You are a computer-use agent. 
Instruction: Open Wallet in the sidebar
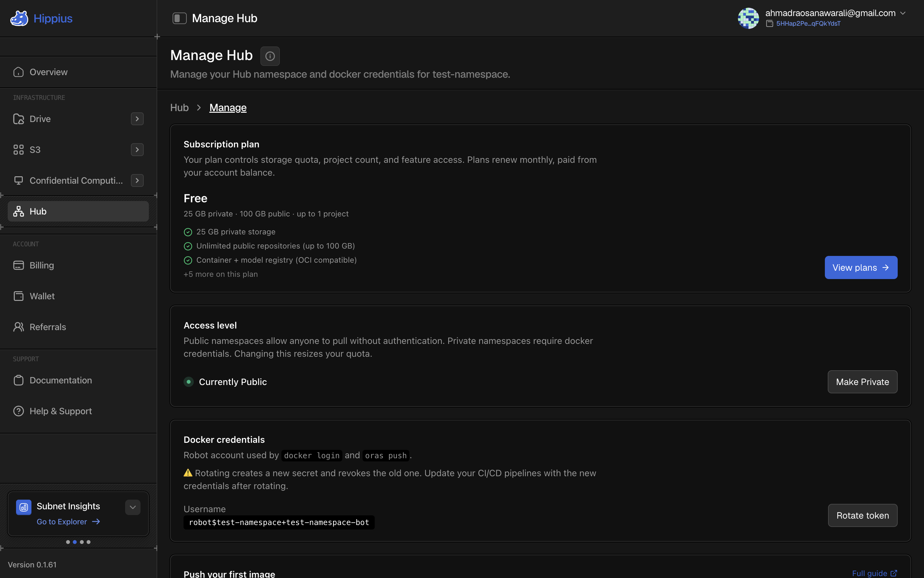[78, 296]
